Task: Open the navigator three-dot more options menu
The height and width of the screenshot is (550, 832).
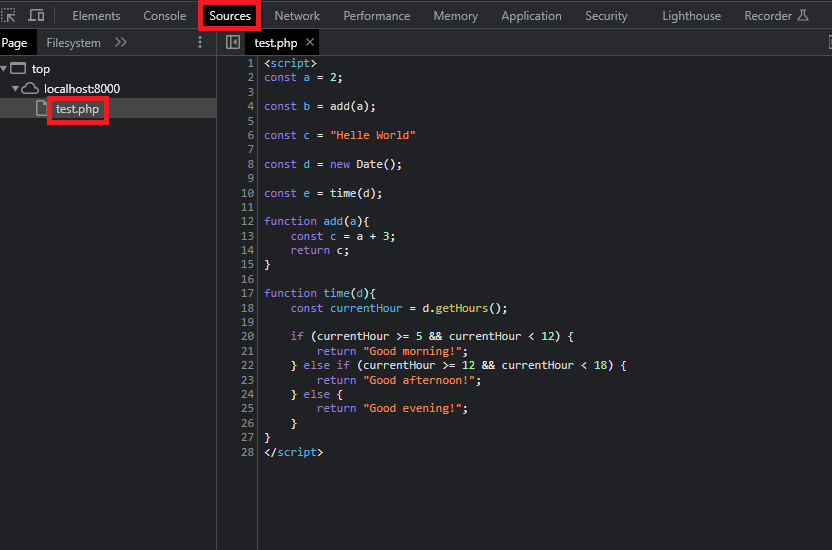Action: click(x=200, y=43)
